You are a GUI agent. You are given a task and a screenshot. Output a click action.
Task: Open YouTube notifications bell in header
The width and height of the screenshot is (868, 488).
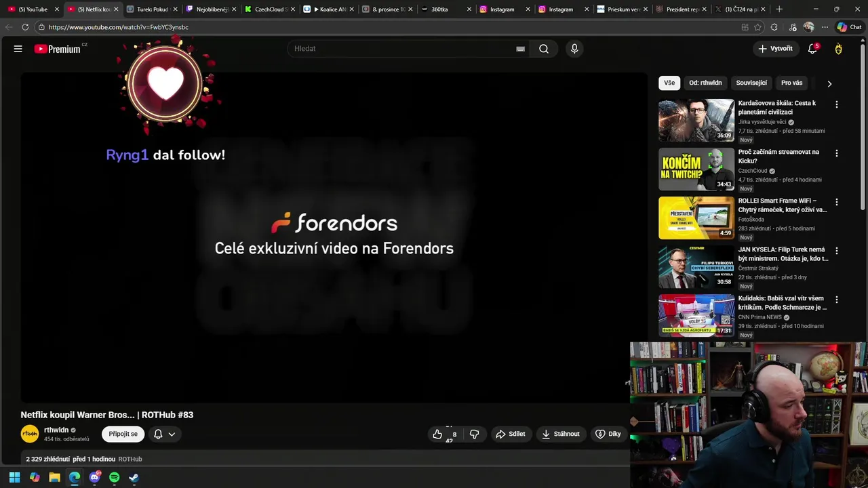[812, 49]
